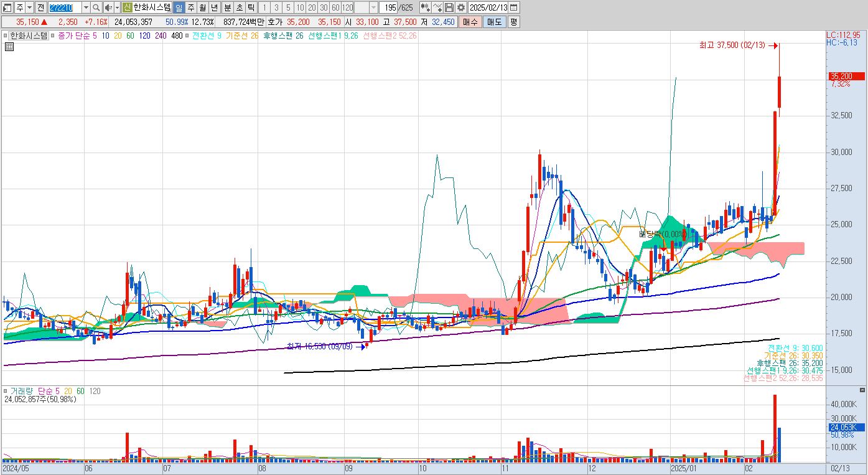The width and height of the screenshot is (868, 475).
Task: Select minute 분 chart period
Action: (228, 7)
